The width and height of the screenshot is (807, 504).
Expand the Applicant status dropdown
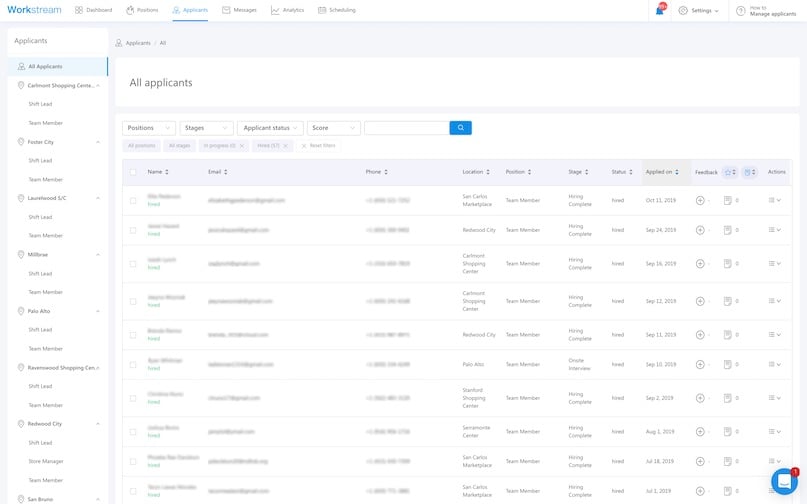point(270,128)
